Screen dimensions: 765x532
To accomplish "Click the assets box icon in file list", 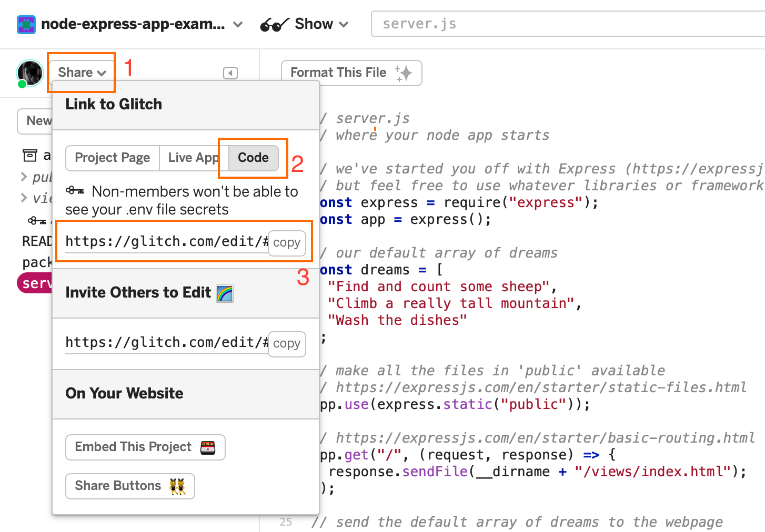I will click(x=30, y=156).
